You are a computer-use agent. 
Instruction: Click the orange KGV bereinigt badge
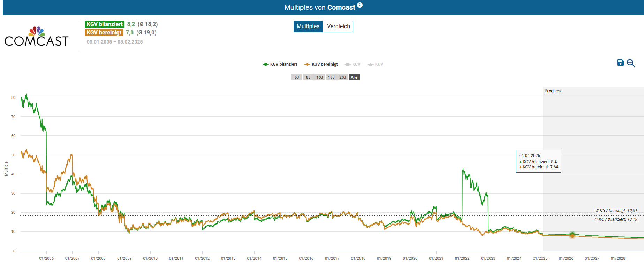tap(104, 33)
